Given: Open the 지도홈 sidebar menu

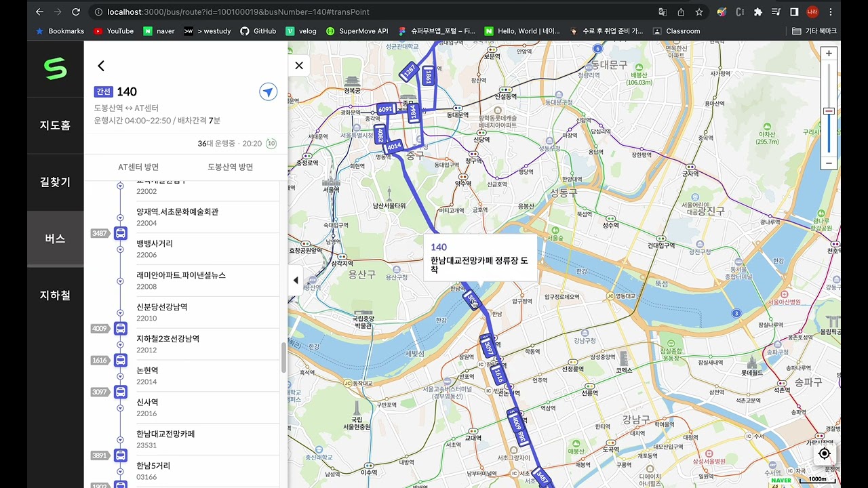Looking at the screenshot, I should click(x=55, y=125).
